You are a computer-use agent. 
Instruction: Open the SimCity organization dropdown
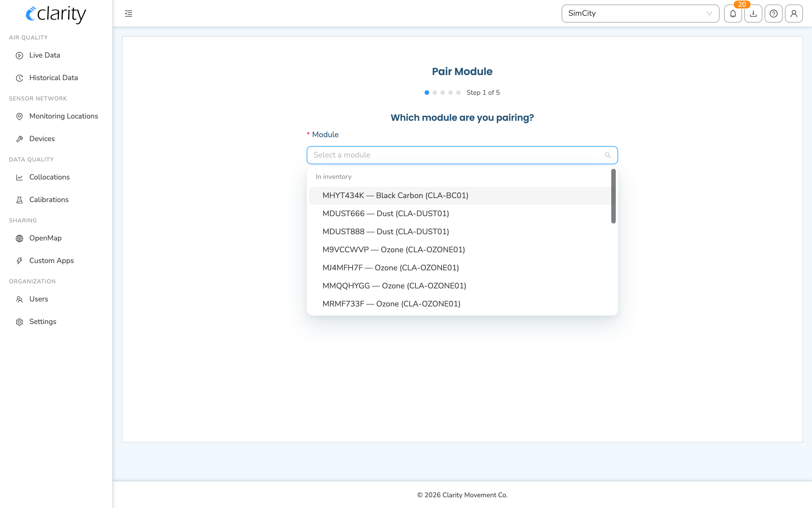640,14
